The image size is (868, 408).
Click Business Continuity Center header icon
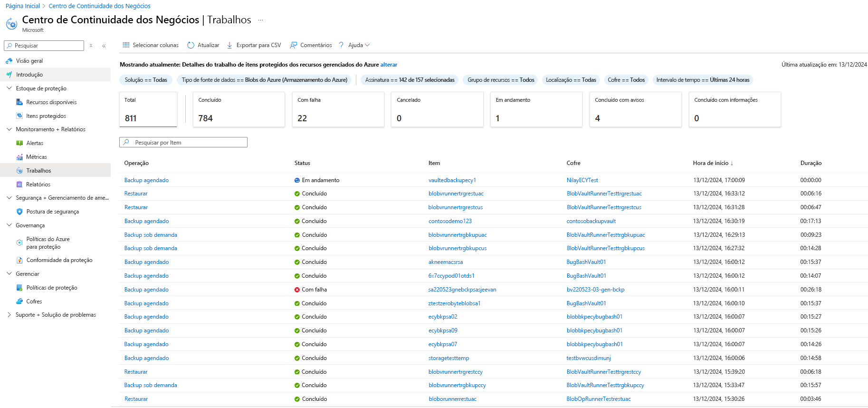coord(12,23)
